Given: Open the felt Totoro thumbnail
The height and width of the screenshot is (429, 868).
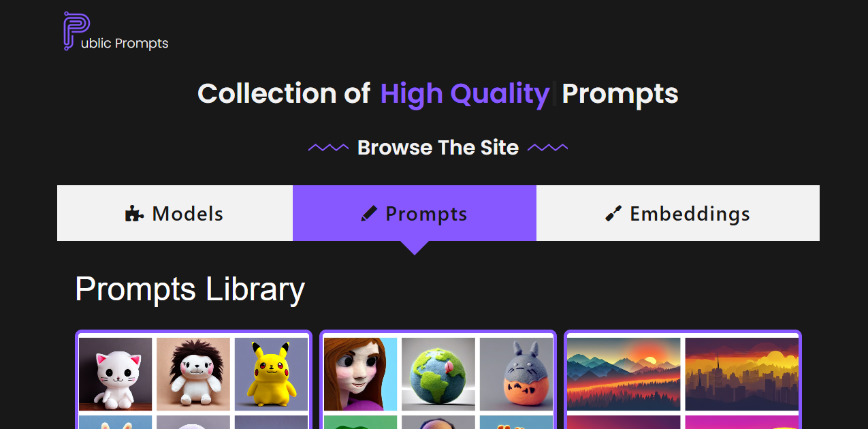Looking at the screenshot, I should [x=516, y=374].
